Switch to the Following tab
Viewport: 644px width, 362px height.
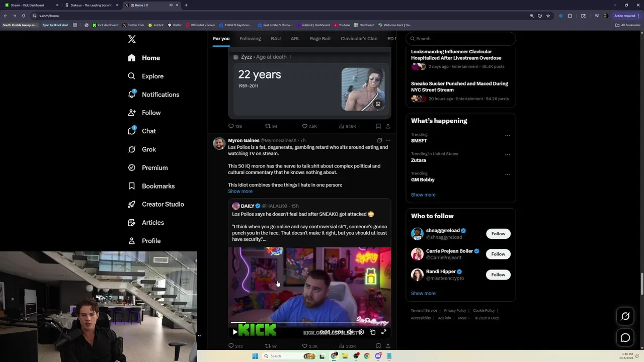pos(250,39)
